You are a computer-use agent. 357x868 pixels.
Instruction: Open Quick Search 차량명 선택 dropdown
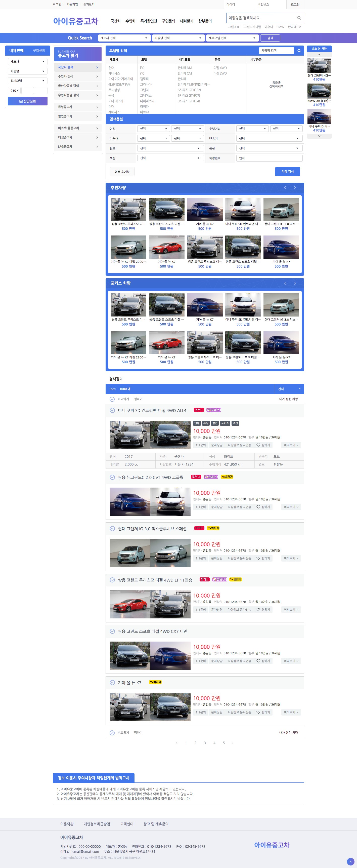(x=178, y=38)
